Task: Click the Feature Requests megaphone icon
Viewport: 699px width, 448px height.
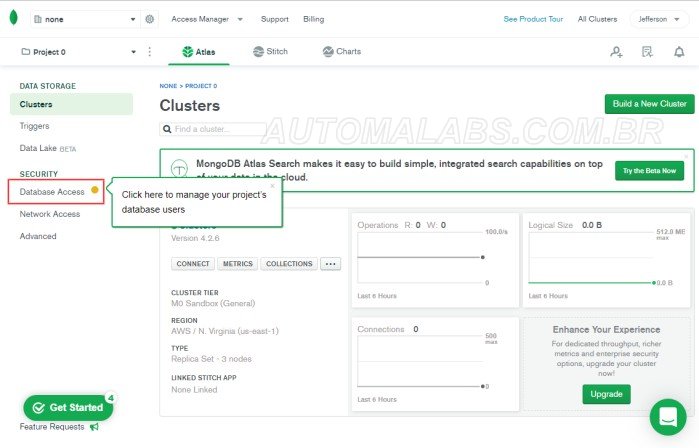Action: 94,427
